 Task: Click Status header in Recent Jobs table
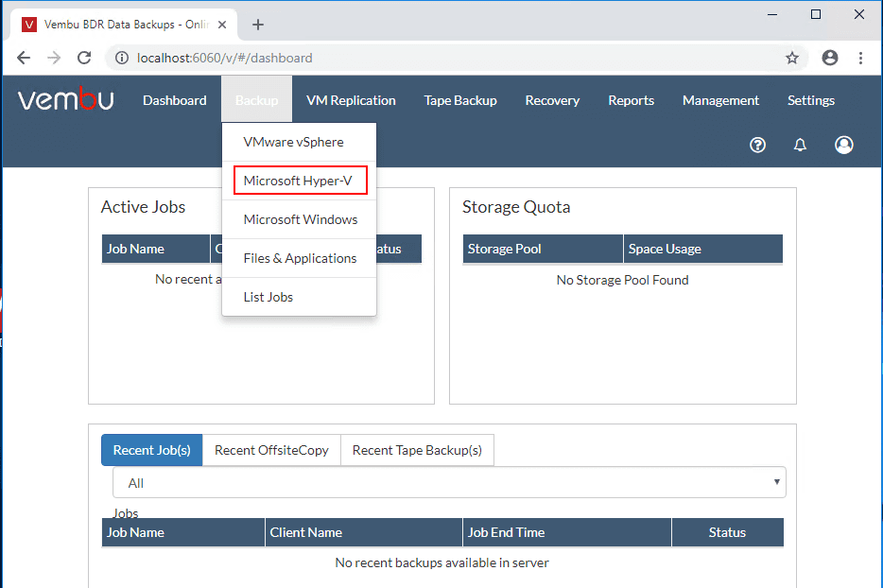(728, 532)
